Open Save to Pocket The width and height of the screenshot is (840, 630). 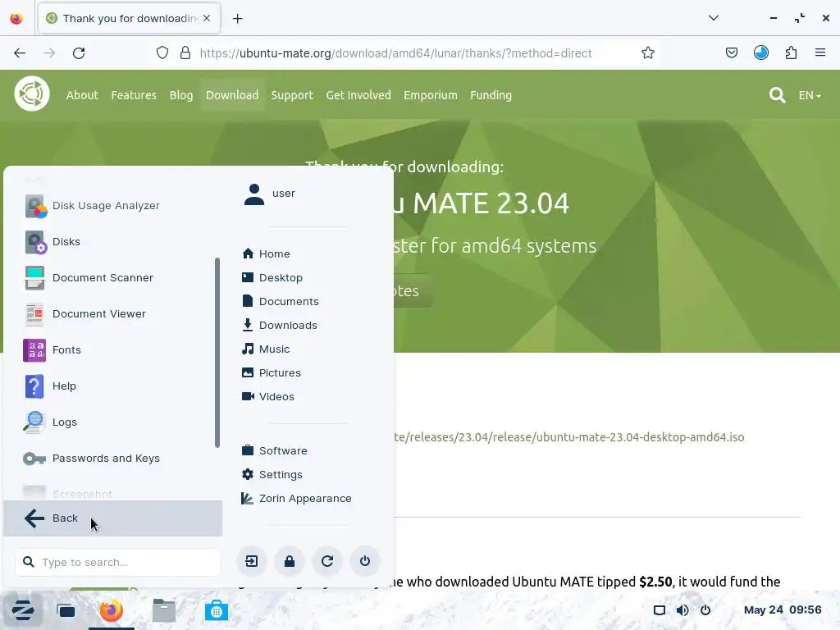click(x=731, y=53)
